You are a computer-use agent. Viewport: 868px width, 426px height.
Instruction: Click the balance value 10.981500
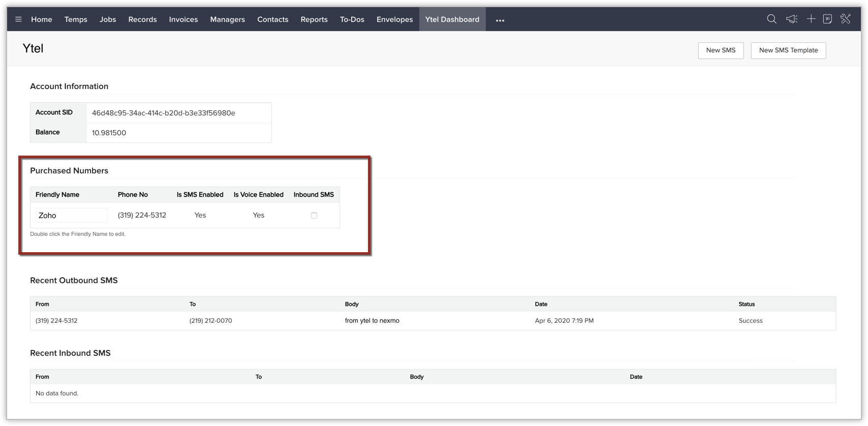(109, 133)
